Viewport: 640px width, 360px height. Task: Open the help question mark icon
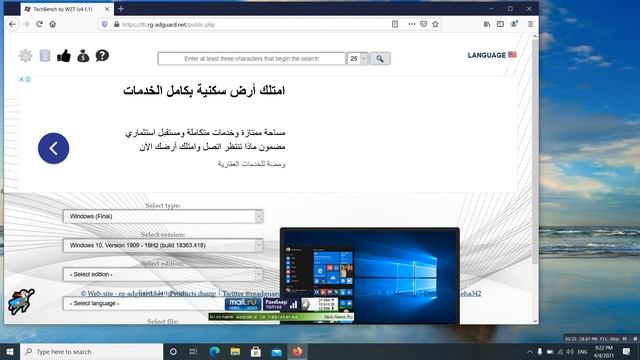pyautogui.click(x=102, y=56)
